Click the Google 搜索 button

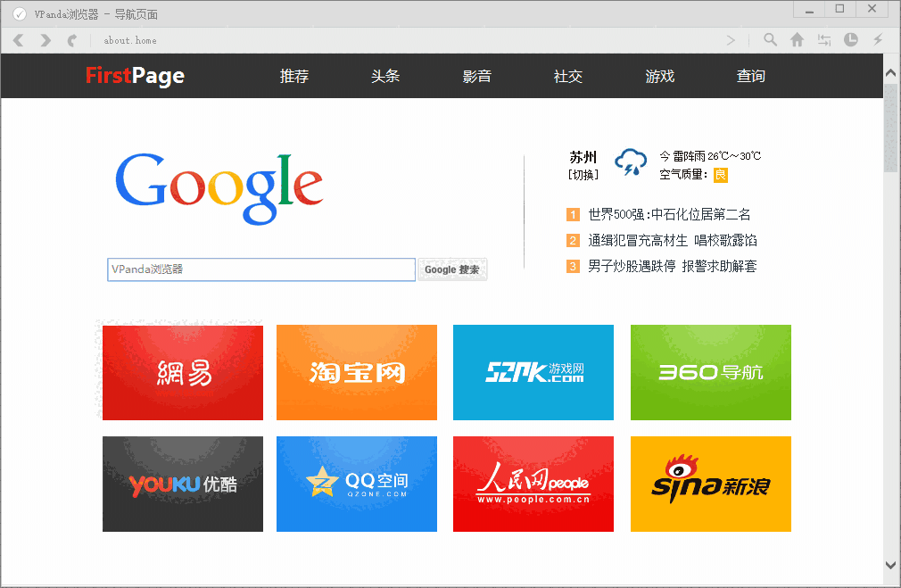452,269
